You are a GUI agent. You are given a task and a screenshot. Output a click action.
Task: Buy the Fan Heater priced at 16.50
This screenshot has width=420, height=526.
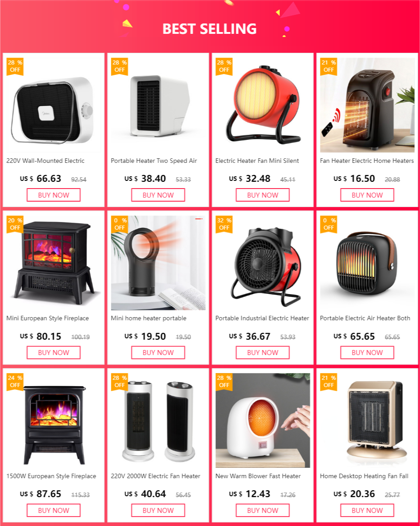(x=367, y=195)
